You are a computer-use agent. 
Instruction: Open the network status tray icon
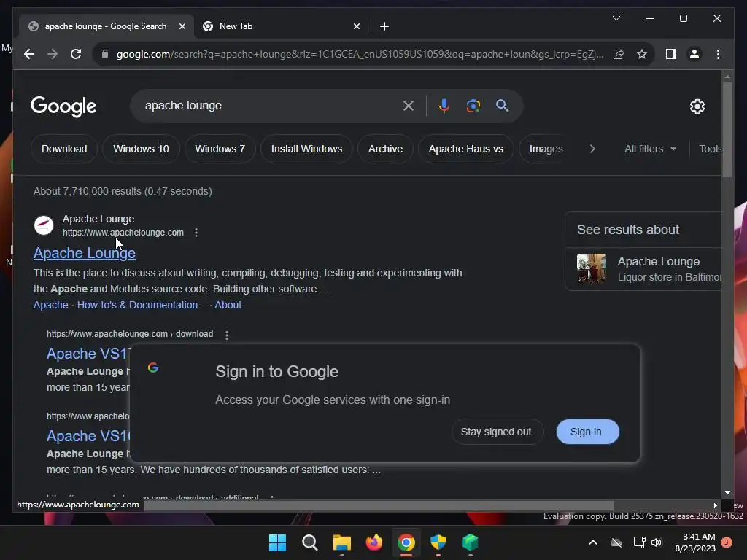click(x=639, y=542)
